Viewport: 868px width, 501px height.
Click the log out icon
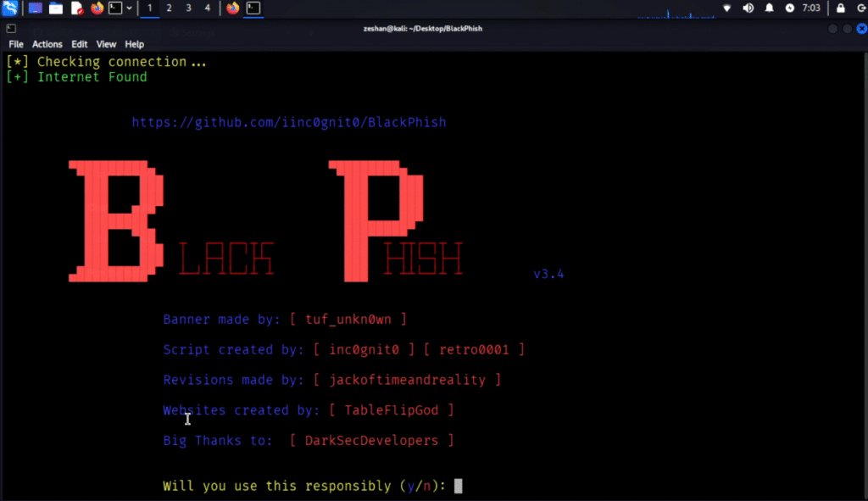[x=862, y=8]
